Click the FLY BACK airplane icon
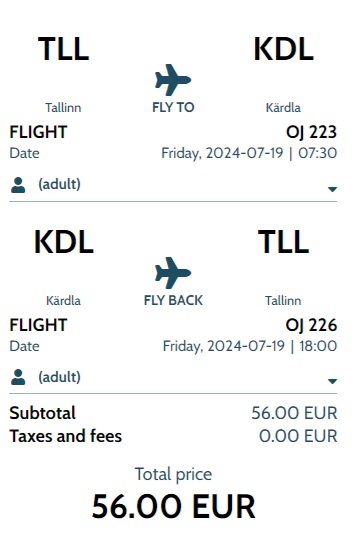 173,273
